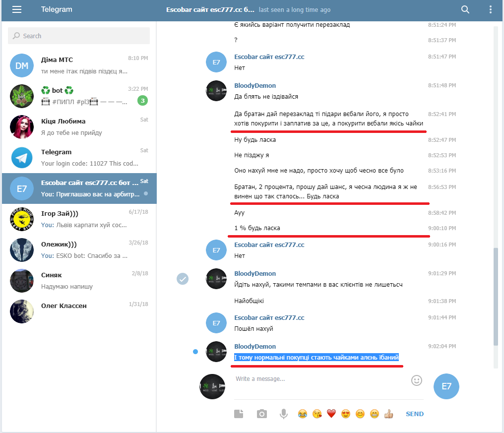Toggle the selection checkmark on BloodyDemon message
Viewport: 504px width, 433px height.
coord(183,279)
